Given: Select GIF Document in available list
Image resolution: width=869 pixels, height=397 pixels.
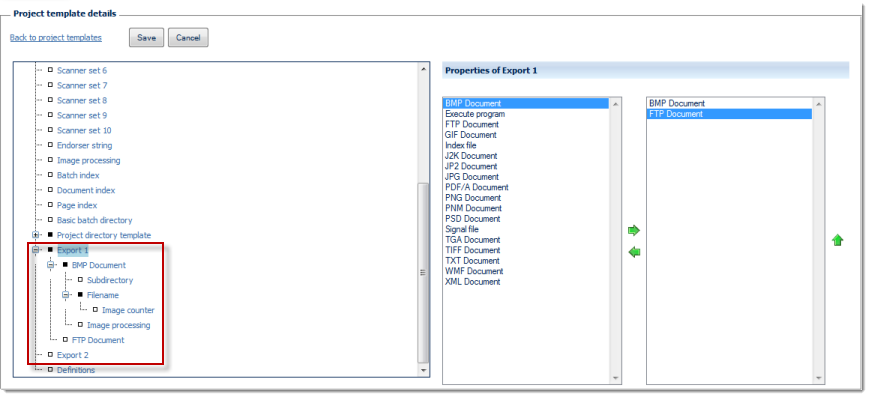Looking at the screenshot, I should [x=525, y=135].
